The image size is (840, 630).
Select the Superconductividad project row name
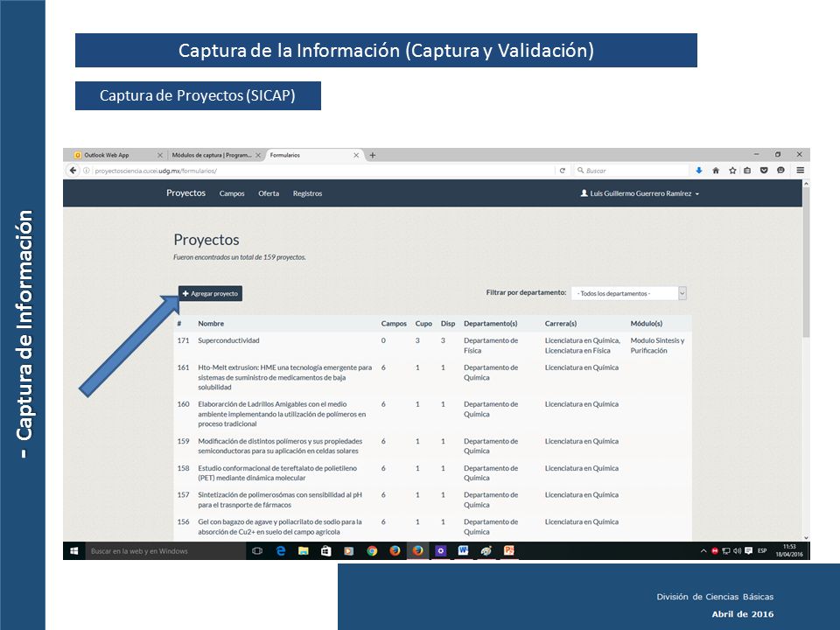(x=228, y=340)
